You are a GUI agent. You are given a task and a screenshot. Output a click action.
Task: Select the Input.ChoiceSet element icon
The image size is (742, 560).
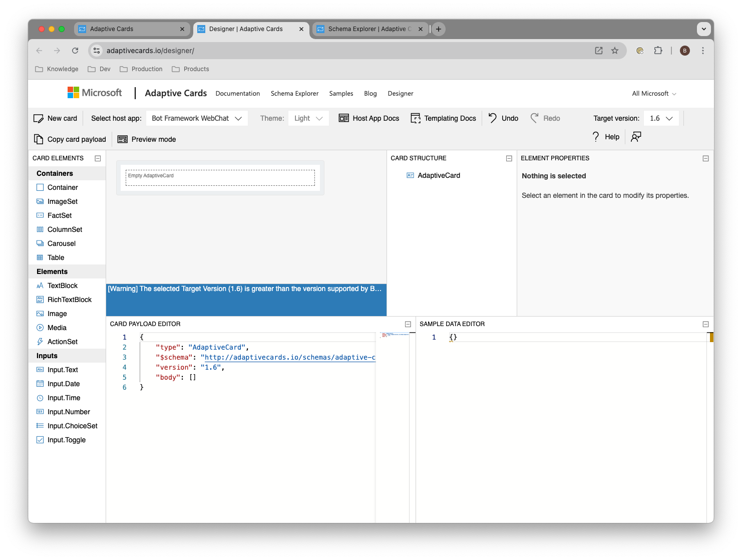[x=40, y=426]
